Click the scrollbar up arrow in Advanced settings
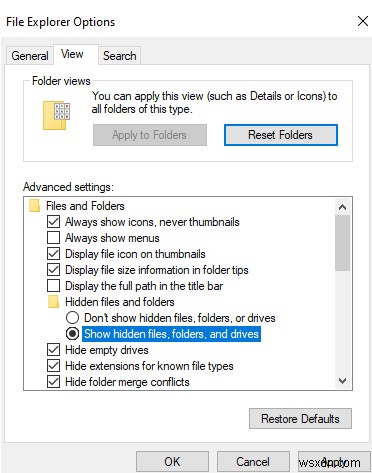 coord(342,207)
